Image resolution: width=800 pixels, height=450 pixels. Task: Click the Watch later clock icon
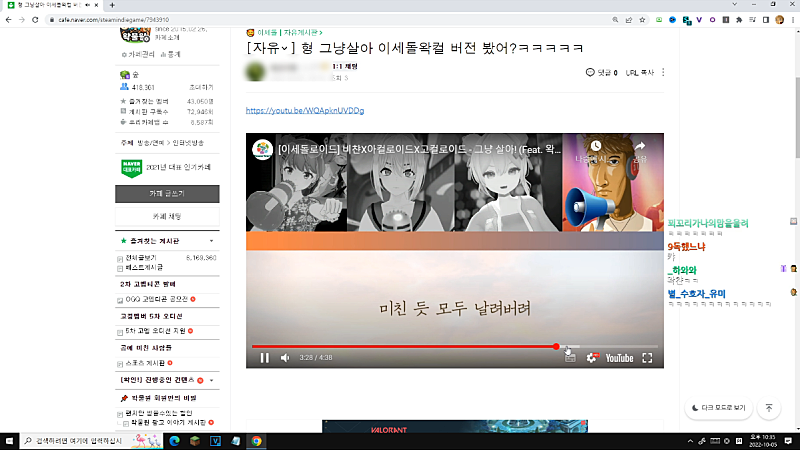(595, 146)
